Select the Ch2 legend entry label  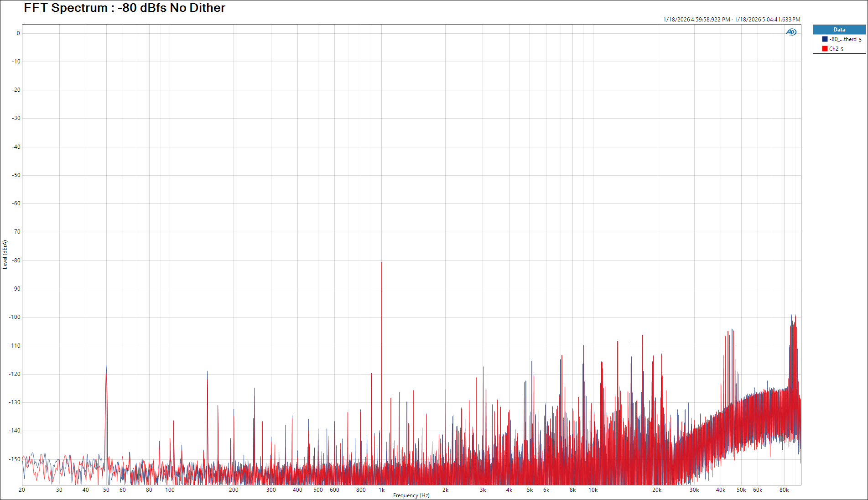(834, 49)
